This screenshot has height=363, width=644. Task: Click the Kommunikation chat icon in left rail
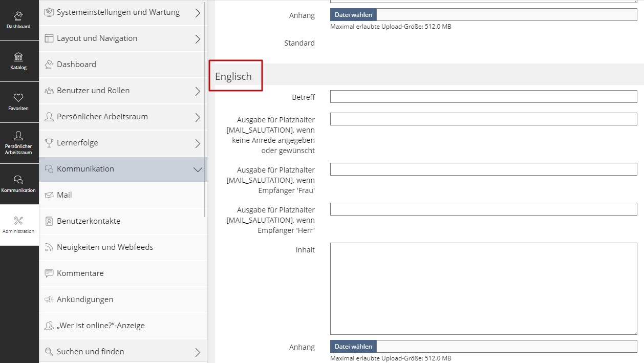[x=18, y=180]
